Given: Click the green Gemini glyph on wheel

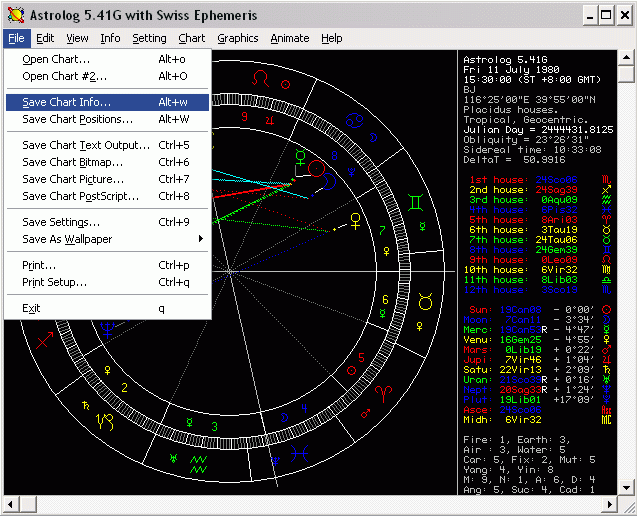Looking at the screenshot, I should tap(416, 202).
